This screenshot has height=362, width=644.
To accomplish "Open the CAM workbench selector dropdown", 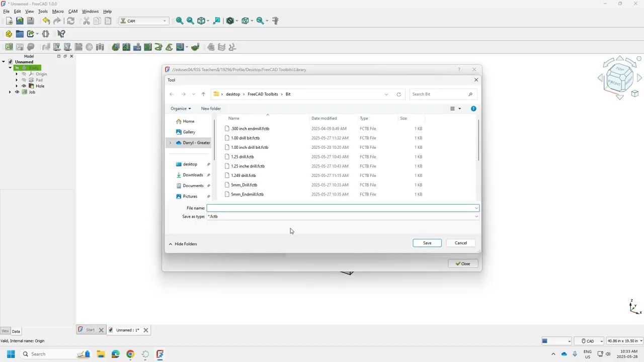I will point(143,21).
